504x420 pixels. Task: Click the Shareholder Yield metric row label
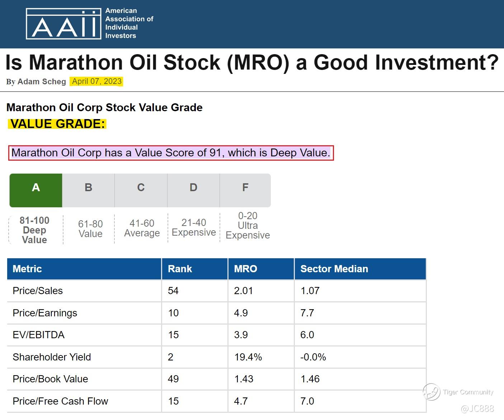click(x=52, y=357)
